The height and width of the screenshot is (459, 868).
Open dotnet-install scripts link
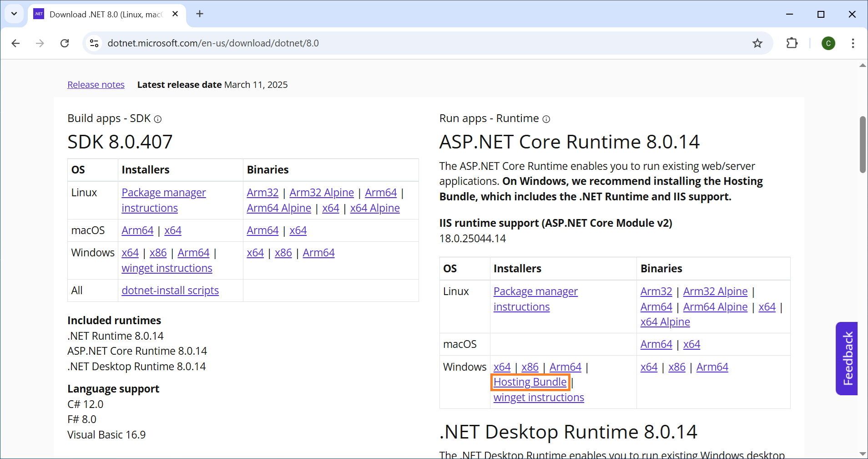170,291
